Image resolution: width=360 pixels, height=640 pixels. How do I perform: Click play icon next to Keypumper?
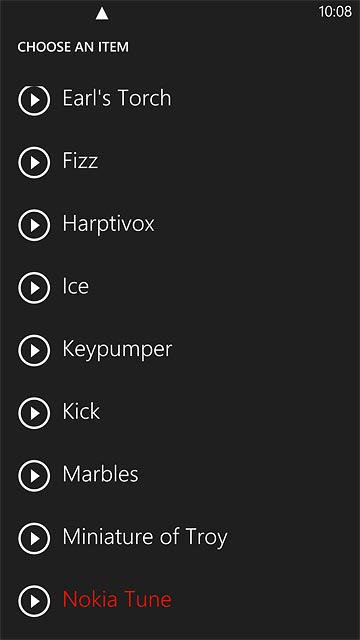[x=34, y=351]
